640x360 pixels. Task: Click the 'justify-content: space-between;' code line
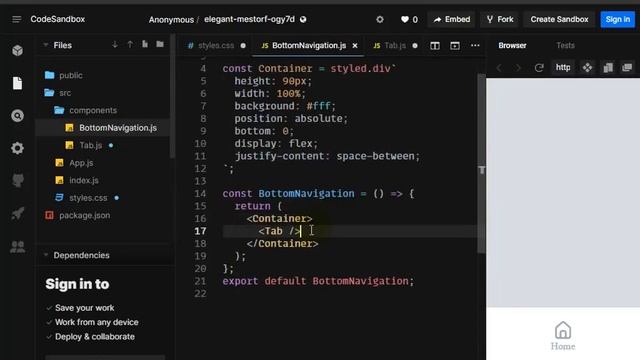327,156
